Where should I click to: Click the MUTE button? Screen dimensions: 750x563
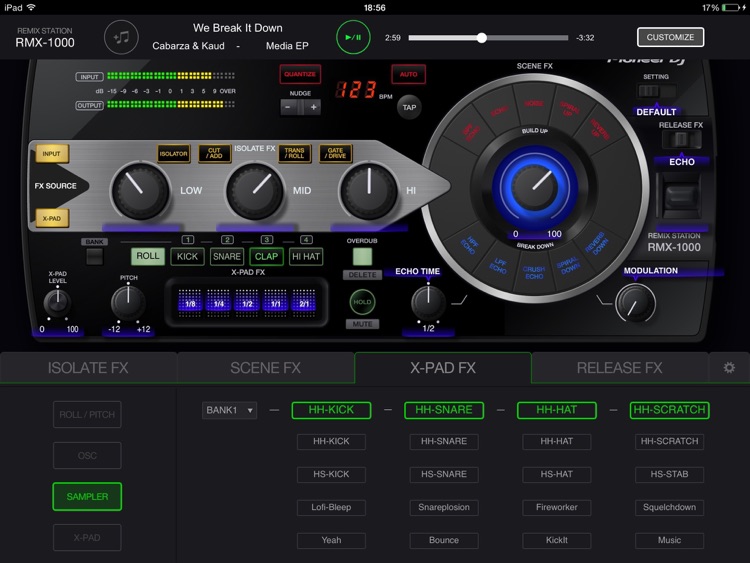(362, 324)
